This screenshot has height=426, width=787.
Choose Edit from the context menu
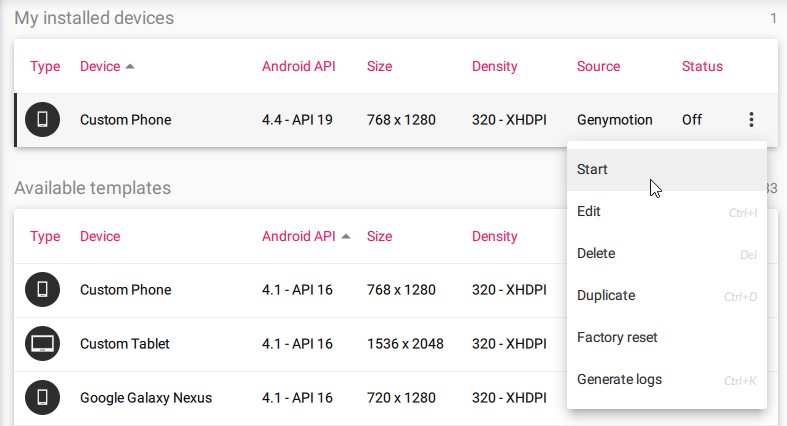point(667,211)
